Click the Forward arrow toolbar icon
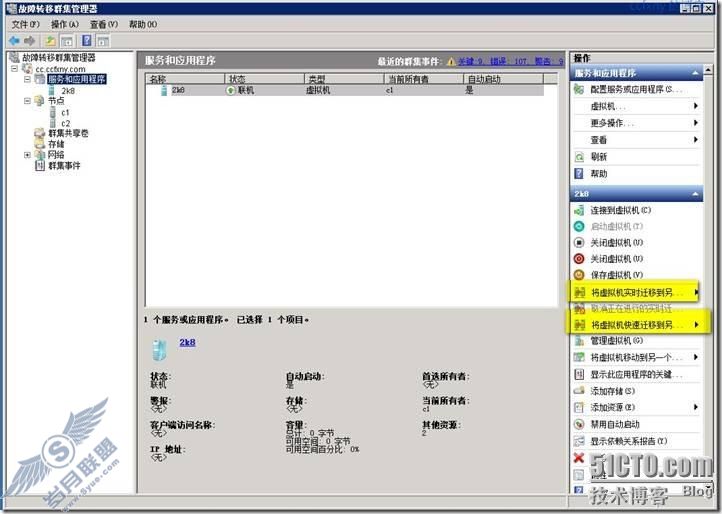This screenshot has width=722, height=514. point(29,41)
